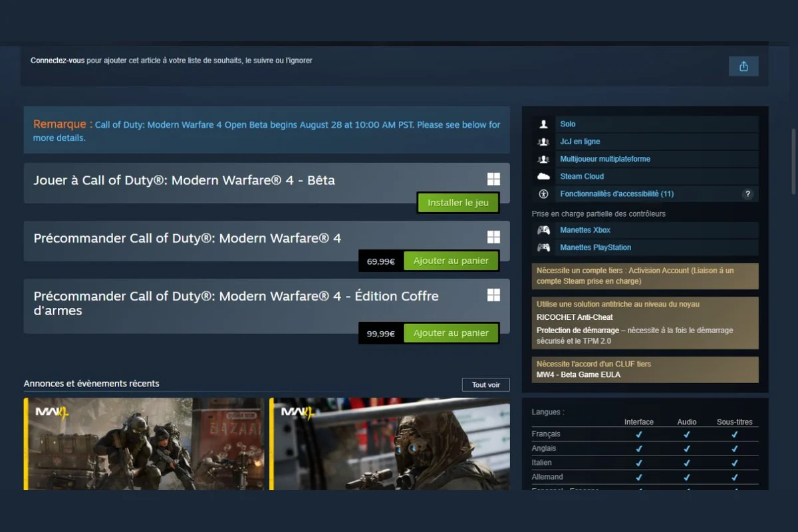This screenshot has height=532, width=798.
Task: Open the hooded sniper announcement thumbnail
Action: point(390,444)
